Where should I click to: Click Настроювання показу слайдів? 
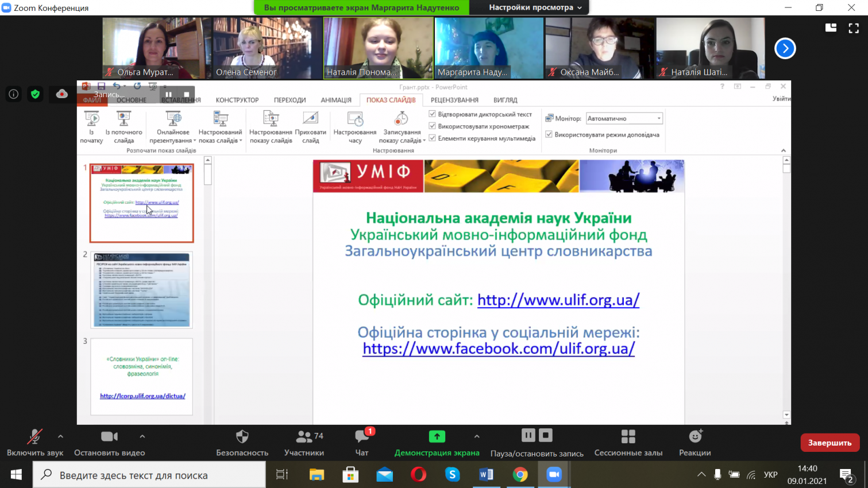271,127
